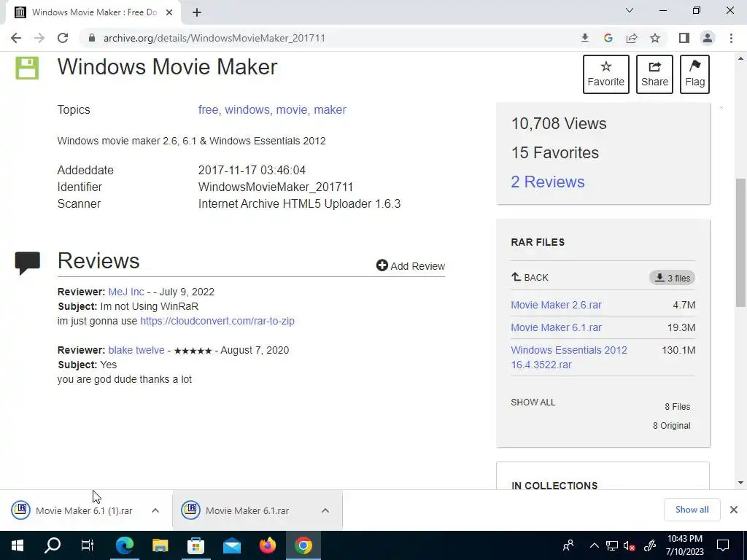Screen dimensions: 747x560
Task: Download Windows Essentials 2012 16.4.3522.rar
Action: [569, 357]
